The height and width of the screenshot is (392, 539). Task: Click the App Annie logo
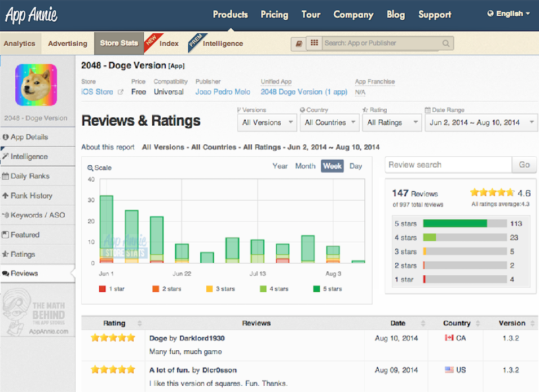(31, 15)
